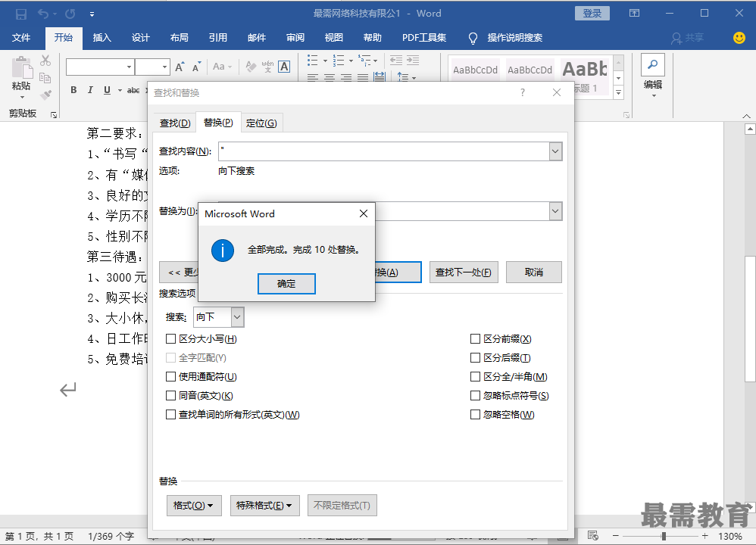
Task: Expand the 查找内容 history dropdown arrow
Action: (555, 151)
